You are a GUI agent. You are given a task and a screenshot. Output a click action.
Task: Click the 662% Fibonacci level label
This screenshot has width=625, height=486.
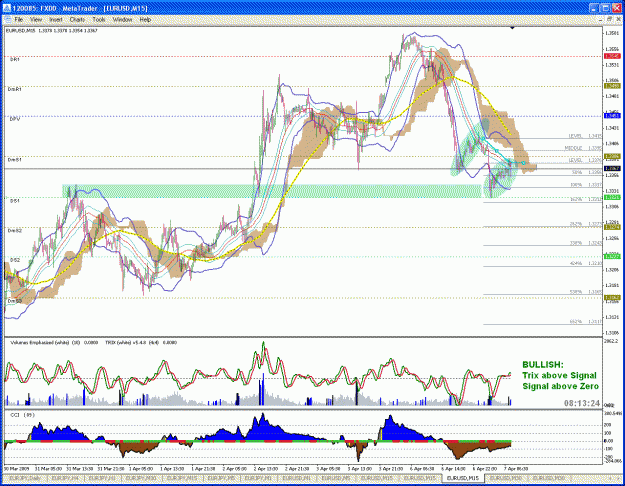576,321
